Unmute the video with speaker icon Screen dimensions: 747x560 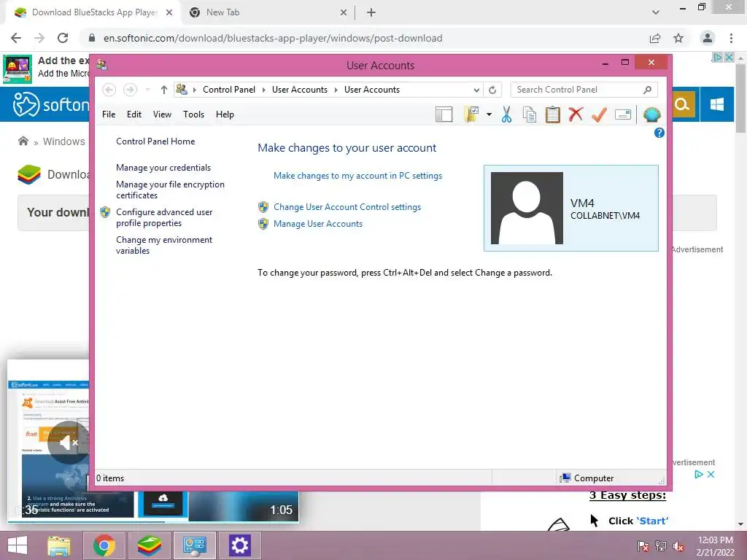[x=68, y=443]
